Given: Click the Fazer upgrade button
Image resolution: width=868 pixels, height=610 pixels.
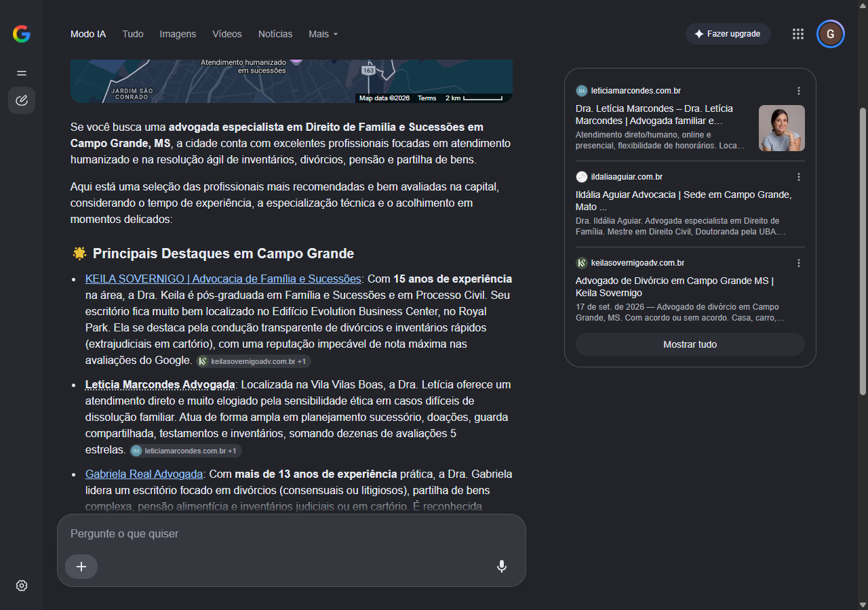Looking at the screenshot, I should pos(728,34).
